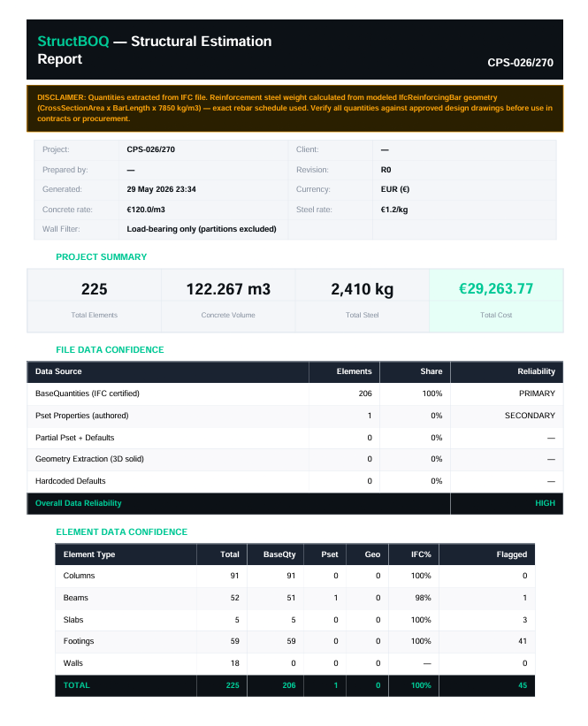Screen dimensions: 588x726
Task: Click the BaseQty column header
Action: pos(279,554)
